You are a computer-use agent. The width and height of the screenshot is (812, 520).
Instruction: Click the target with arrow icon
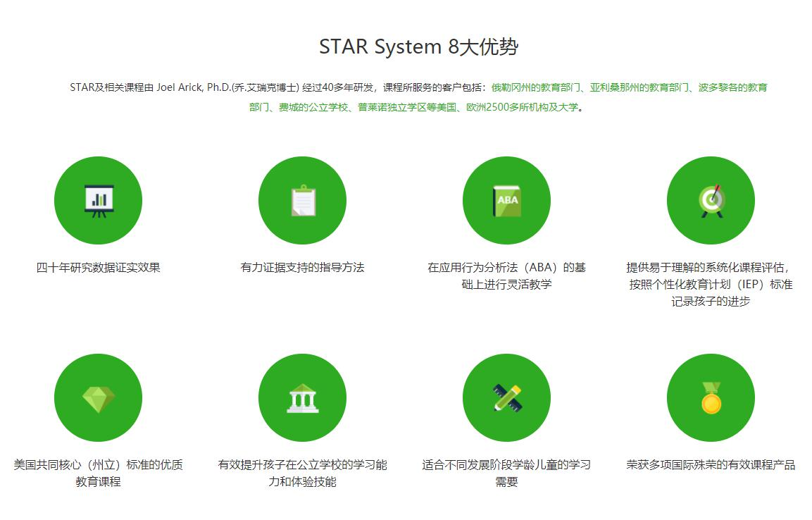coord(711,200)
